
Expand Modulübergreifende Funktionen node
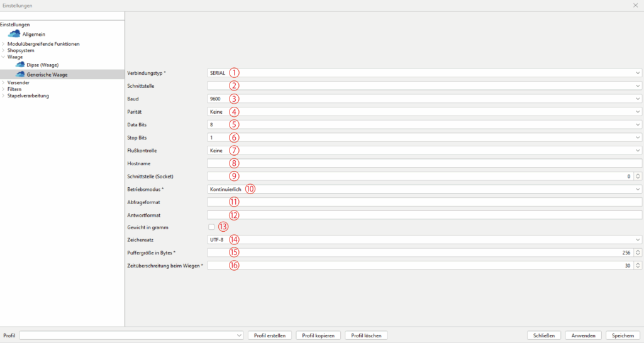pyautogui.click(x=3, y=44)
